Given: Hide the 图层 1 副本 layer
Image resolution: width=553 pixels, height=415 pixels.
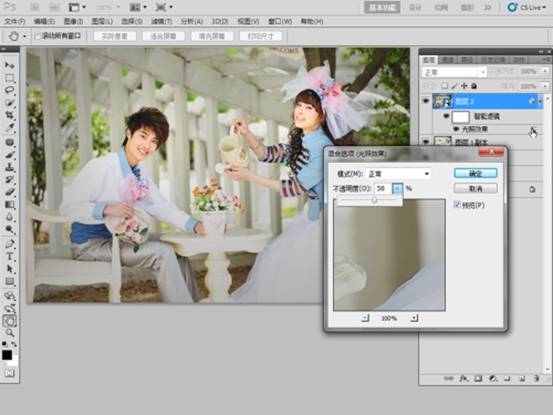Looking at the screenshot, I should [426, 142].
